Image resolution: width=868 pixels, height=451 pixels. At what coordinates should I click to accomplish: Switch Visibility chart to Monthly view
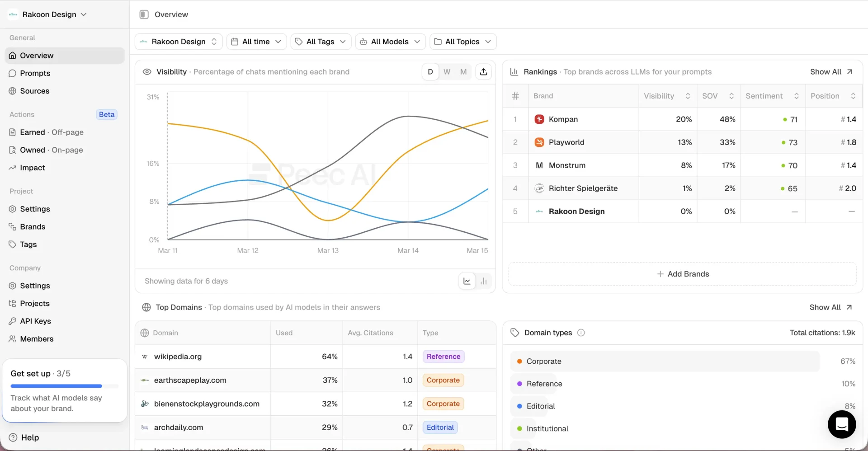coord(463,71)
